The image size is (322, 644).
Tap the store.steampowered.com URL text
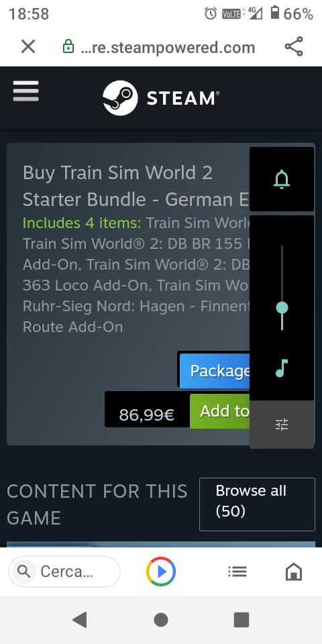click(x=168, y=48)
